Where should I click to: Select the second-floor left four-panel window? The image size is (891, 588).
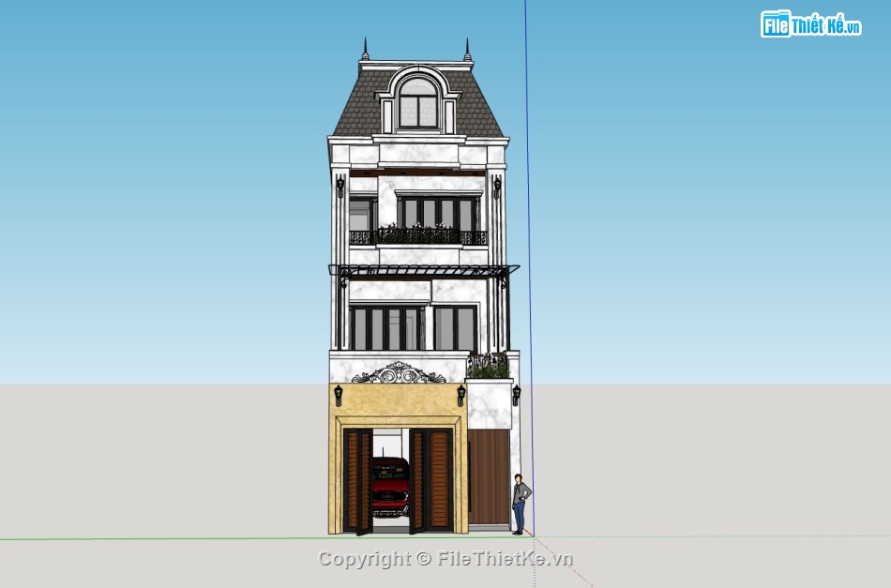tap(387, 328)
